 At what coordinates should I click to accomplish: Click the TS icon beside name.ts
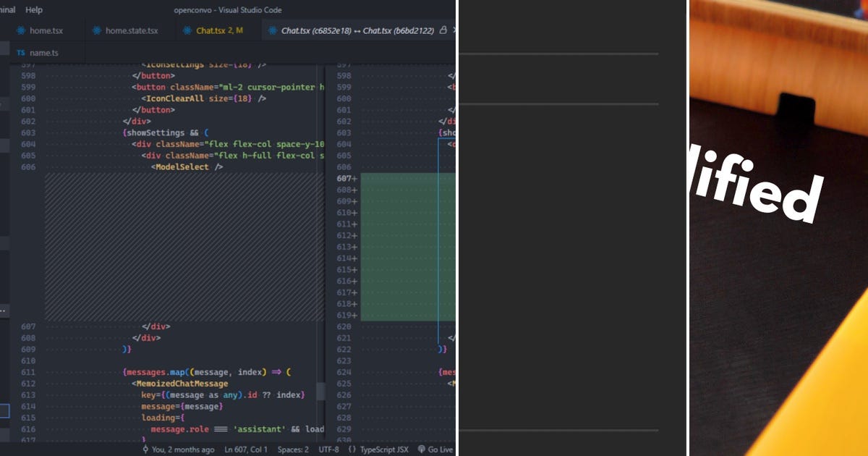pos(20,52)
